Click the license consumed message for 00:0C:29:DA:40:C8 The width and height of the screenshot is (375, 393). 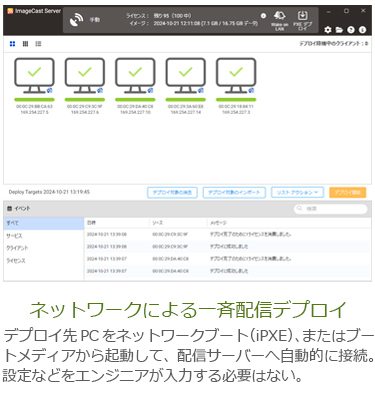click(250, 259)
